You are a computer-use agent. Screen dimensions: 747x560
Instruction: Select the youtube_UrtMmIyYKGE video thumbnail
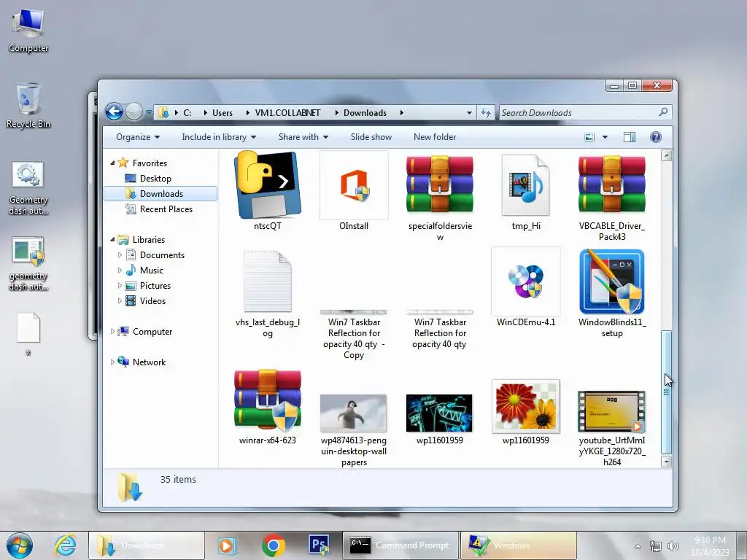tap(612, 411)
